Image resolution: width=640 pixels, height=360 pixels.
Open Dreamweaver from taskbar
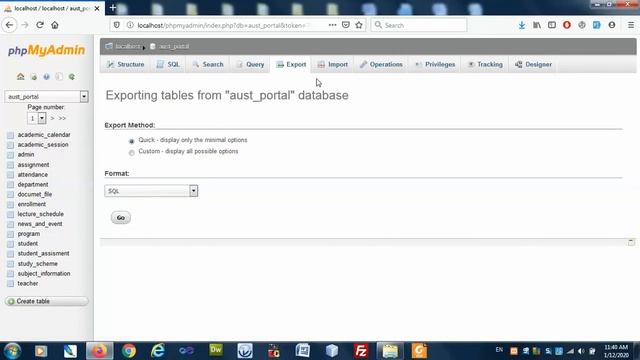tap(216, 350)
